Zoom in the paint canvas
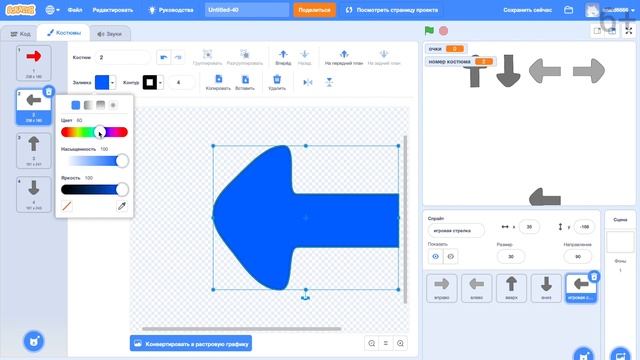Screen dimensions: 640x360 click(x=400, y=343)
